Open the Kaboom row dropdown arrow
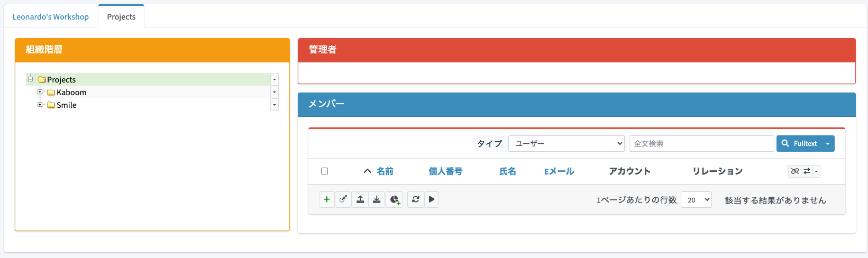 [x=274, y=92]
